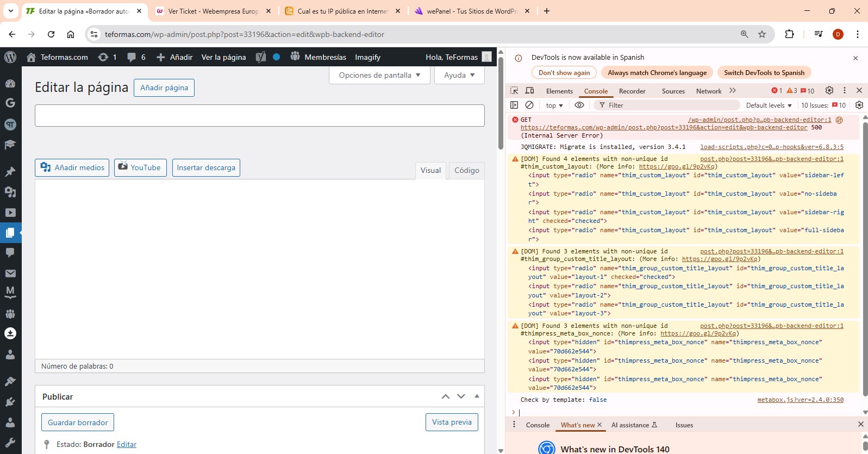The width and height of the screenshot is (868, 454).
Task: Activate the inspect element picker
Action: (514, 91)
